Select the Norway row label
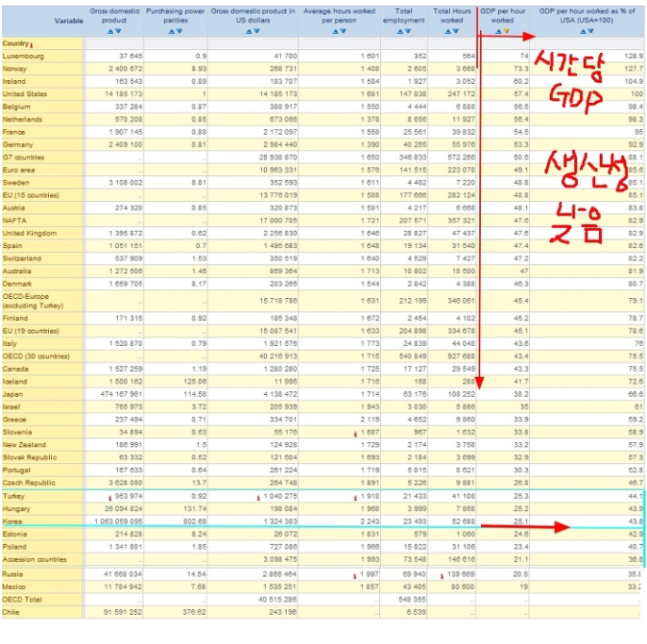The width and height of the screenshot is (647, 644). click(14, 69)
